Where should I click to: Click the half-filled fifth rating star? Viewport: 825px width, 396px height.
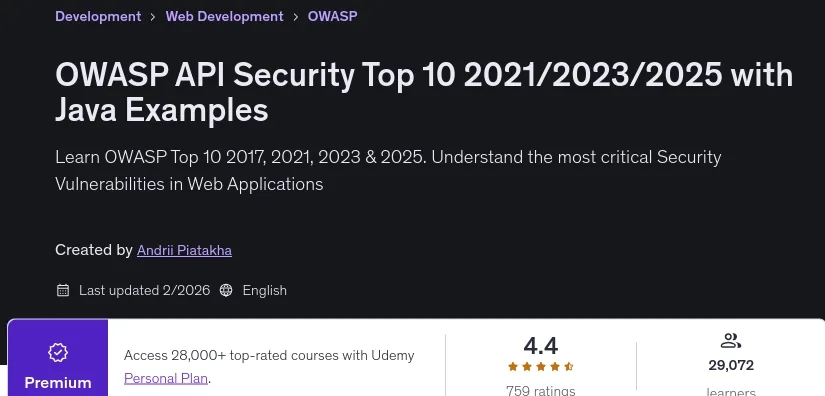tap(568, 367)
